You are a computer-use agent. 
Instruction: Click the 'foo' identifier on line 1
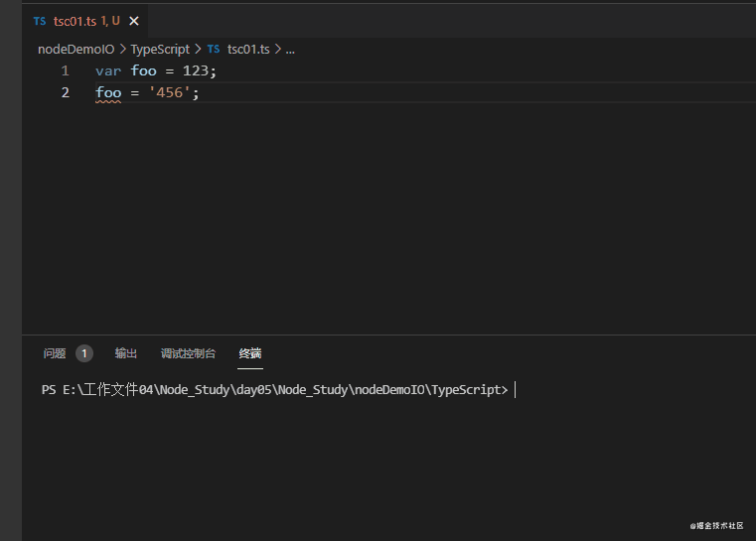[x=144, y=70]
